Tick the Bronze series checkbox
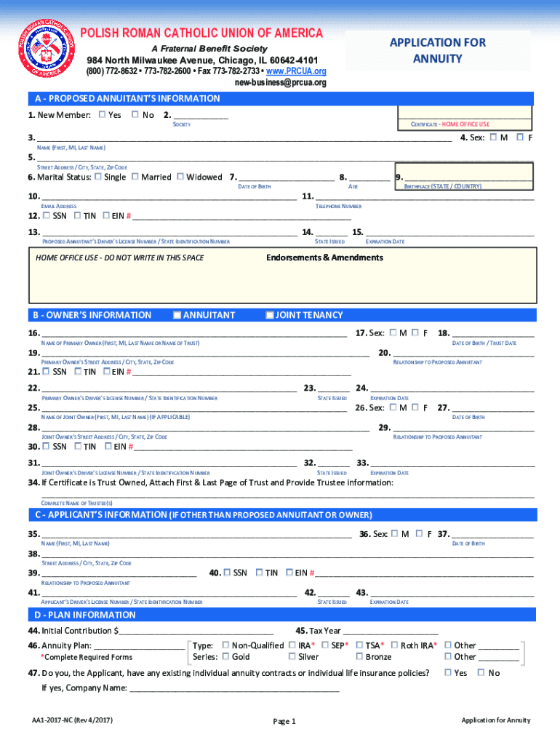 click(359, 657)
